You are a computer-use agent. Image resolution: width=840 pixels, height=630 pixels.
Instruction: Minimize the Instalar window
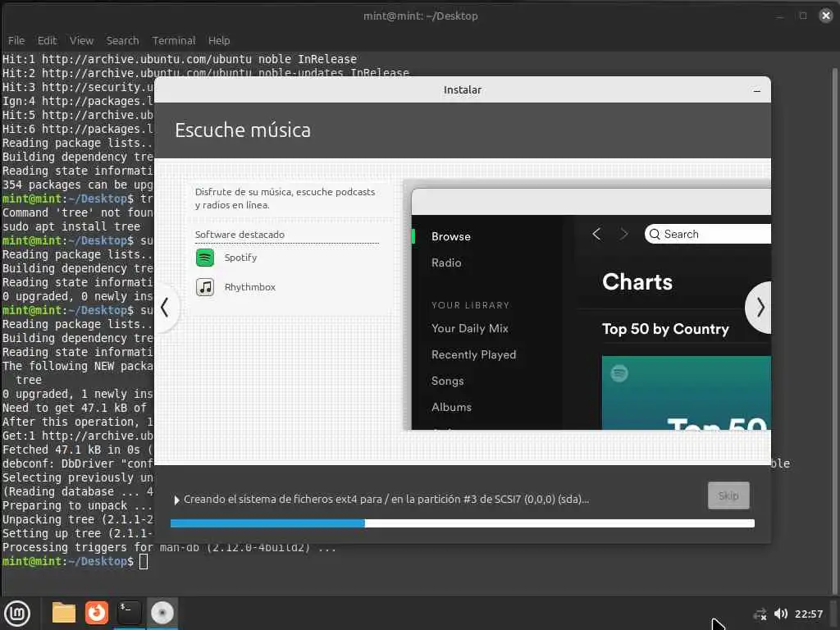click(x=756, y=90)
